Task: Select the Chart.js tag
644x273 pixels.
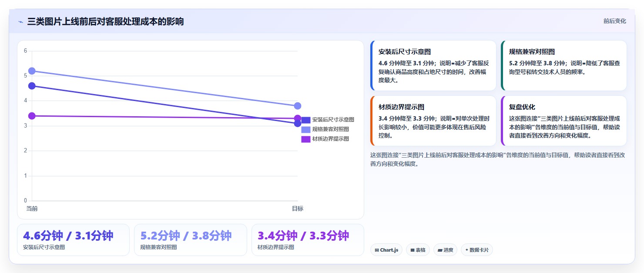Action: point(386,250)
